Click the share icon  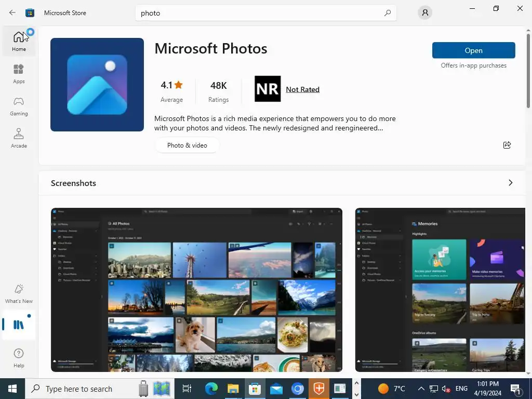coord(507,145)
